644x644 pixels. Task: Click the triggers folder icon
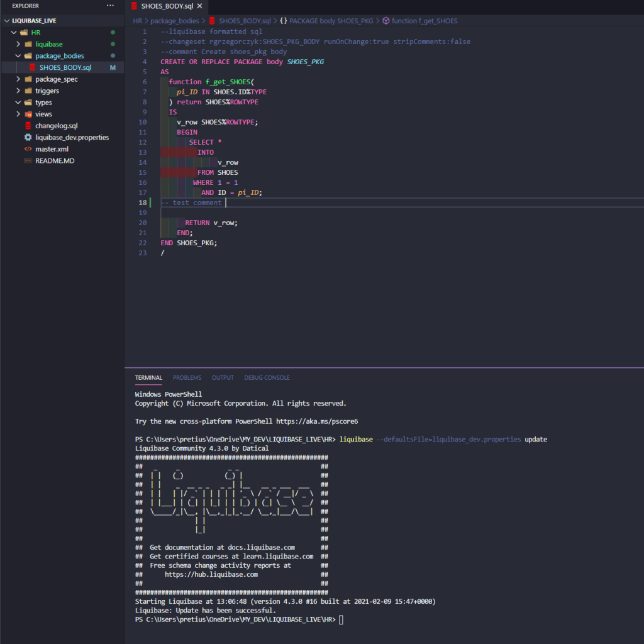point(28,91)
